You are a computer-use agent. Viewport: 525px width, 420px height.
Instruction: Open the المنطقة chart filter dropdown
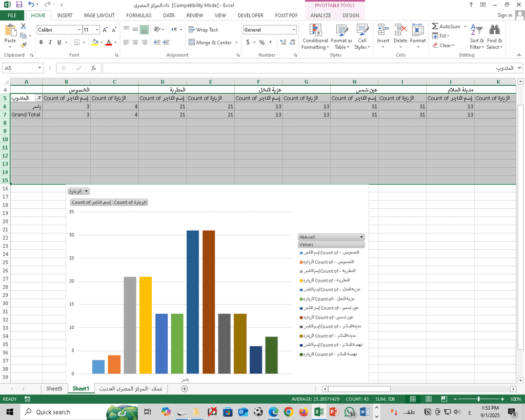tap(361, 237)
